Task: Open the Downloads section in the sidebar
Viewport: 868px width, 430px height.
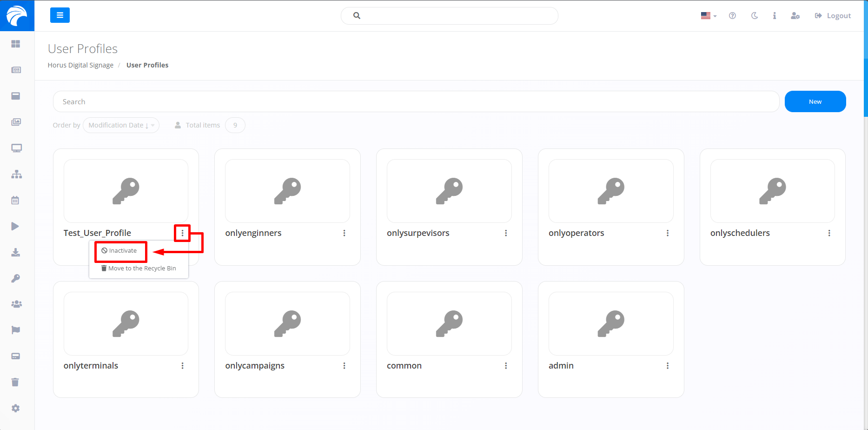Action: click(16, 252)
